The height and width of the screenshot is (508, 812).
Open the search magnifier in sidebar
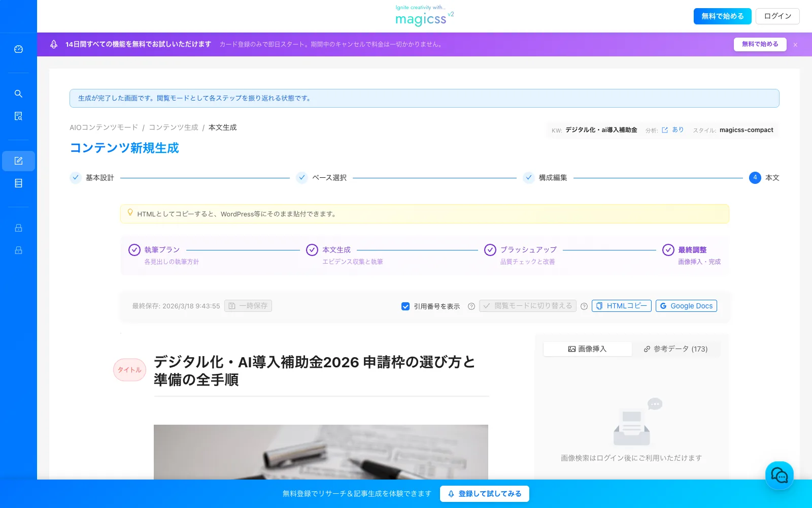click(18, 94)
